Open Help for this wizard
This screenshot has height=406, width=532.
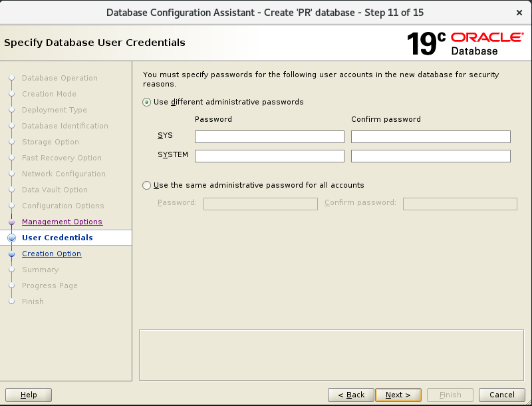point(29,395)
